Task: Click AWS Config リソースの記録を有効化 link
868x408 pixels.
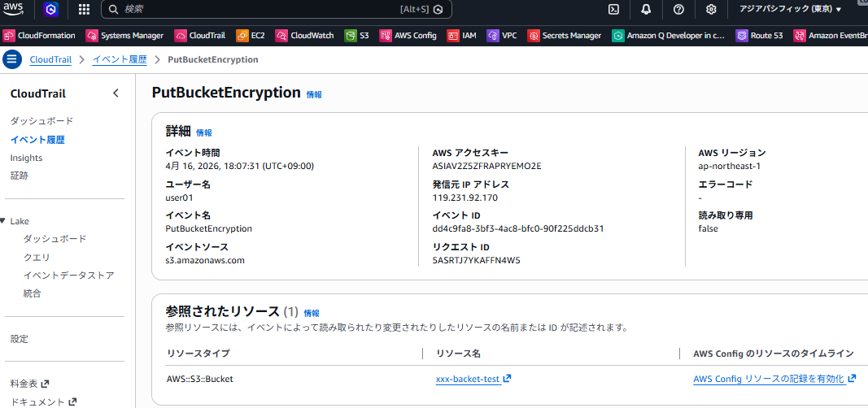Action: [774, 380]
